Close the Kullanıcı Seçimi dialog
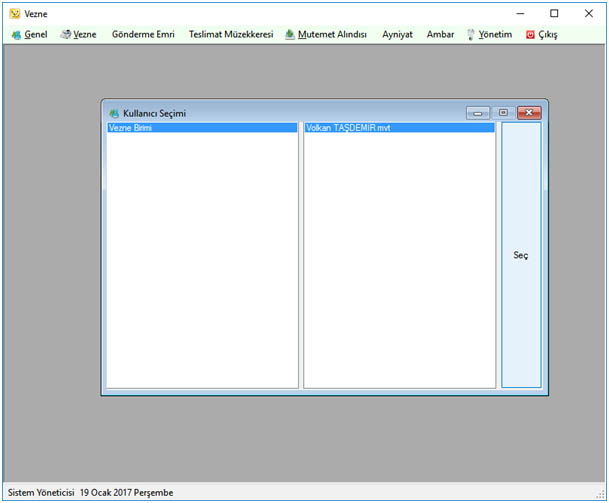The height and width of the screenshot is (503, 609). coord(529,113)
